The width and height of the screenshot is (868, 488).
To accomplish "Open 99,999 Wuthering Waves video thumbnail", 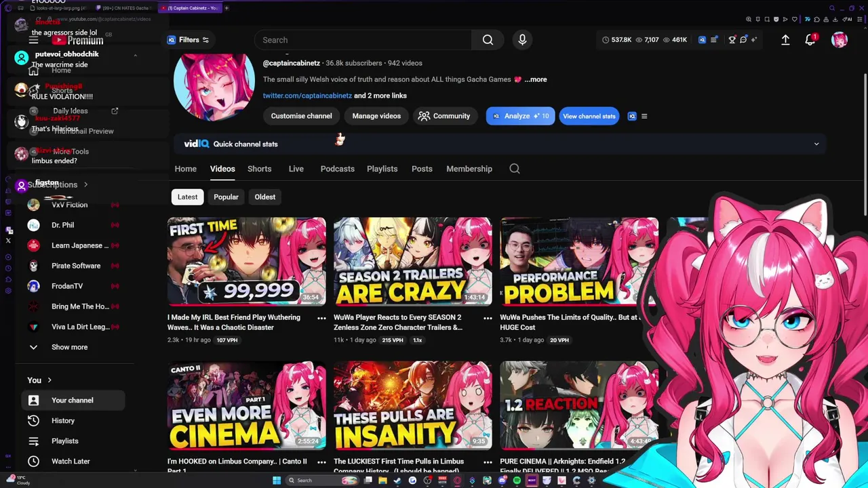I will pos(247,262).
